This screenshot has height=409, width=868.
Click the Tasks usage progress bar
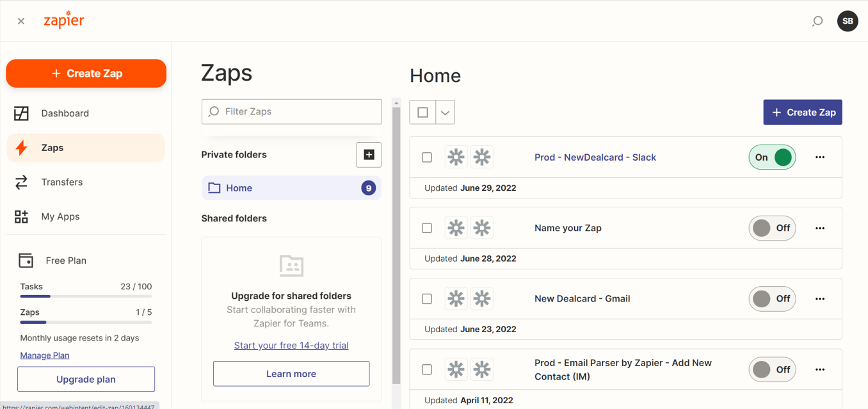pos(86,296)
